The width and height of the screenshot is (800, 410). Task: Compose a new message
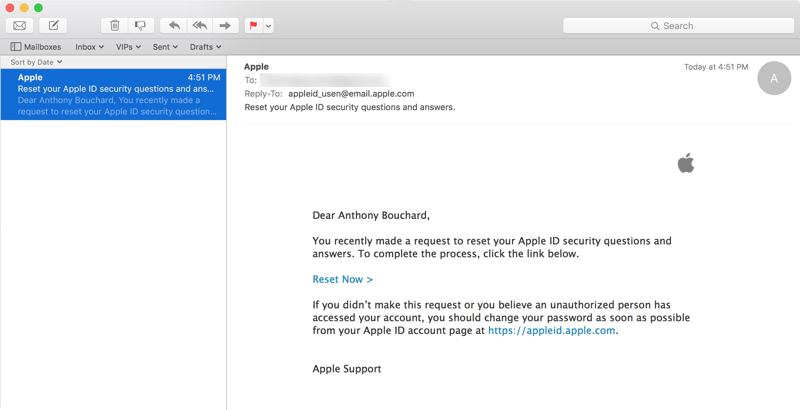coord(53,25)
